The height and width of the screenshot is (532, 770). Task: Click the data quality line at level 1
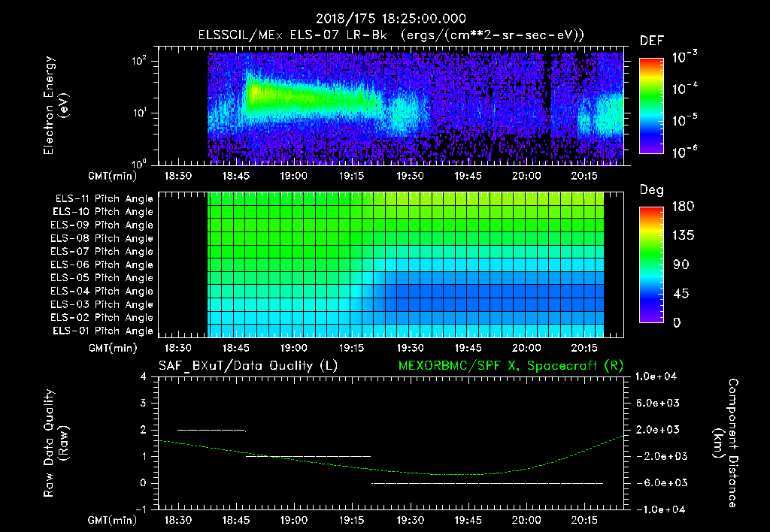[308, 456]
